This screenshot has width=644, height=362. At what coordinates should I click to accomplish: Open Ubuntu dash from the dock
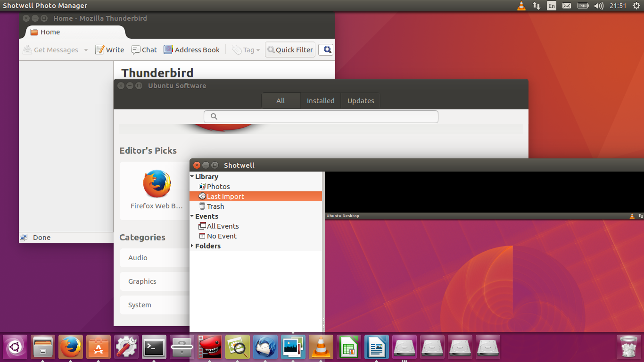coord(15,347)
